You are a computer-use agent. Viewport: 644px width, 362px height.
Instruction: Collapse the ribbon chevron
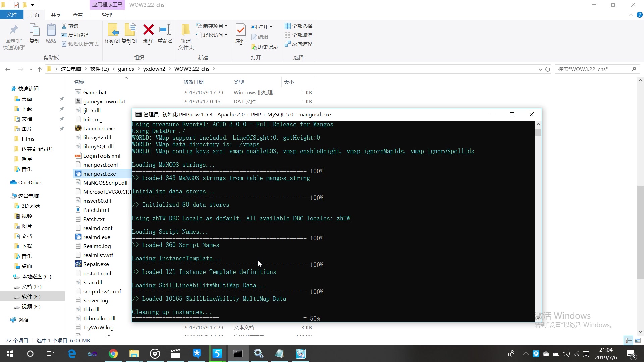(631, 15)
